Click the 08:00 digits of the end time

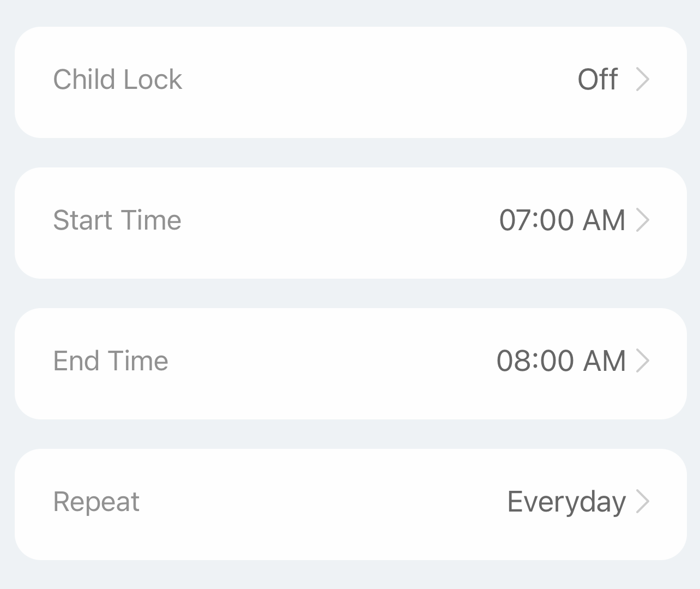tap(535, 361)
